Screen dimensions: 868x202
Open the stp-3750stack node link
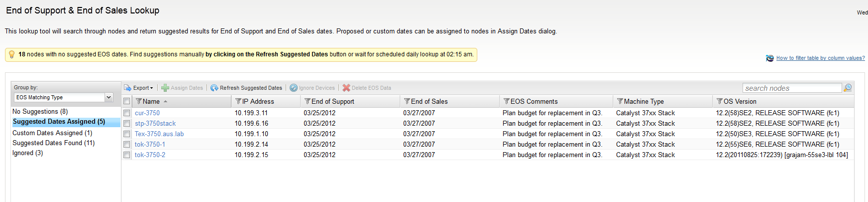[x=155, y=124]
